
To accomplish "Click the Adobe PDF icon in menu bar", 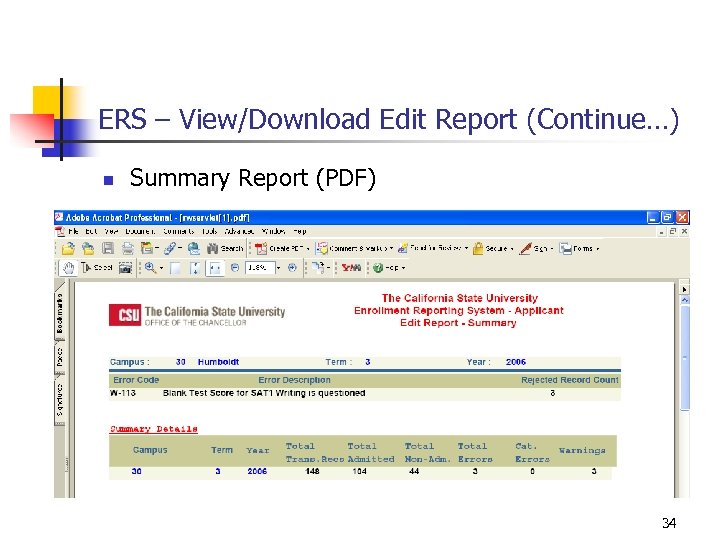I will tap(60, 231).
